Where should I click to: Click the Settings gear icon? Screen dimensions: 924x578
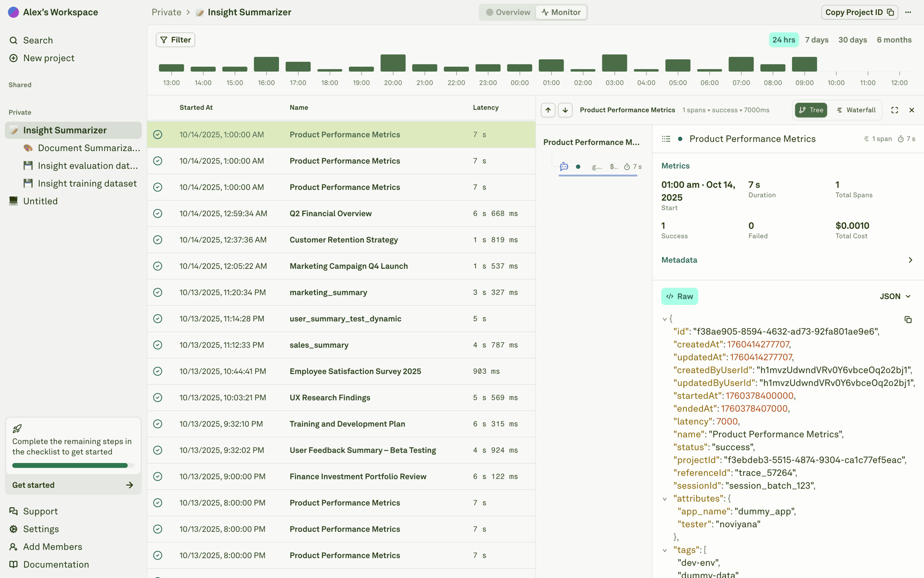pos(13,529)
